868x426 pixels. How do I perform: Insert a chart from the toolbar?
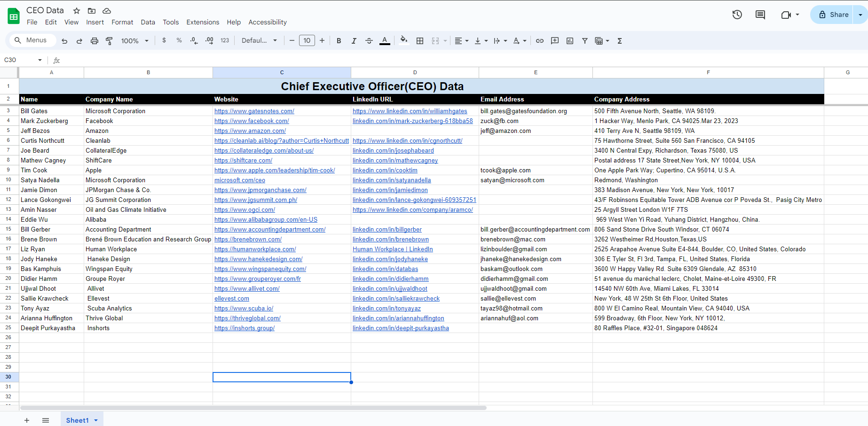pos(570,41)
